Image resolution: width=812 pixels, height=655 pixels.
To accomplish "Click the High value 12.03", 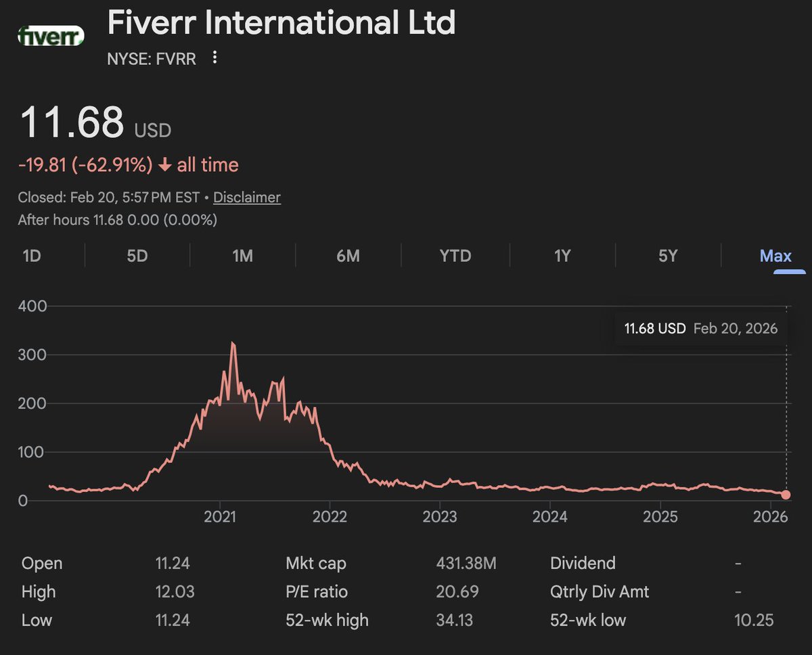I will click(175, 592).
